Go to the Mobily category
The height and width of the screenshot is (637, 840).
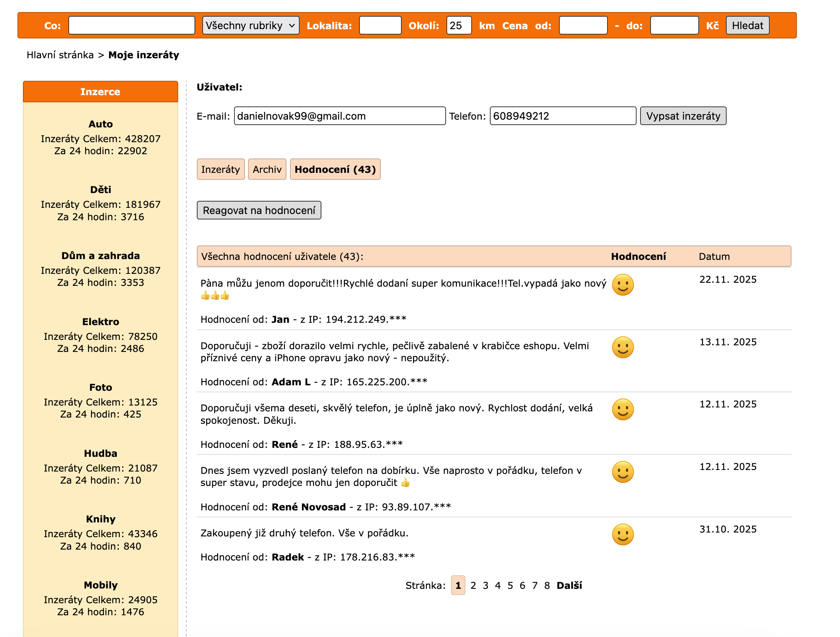(101, 585)
